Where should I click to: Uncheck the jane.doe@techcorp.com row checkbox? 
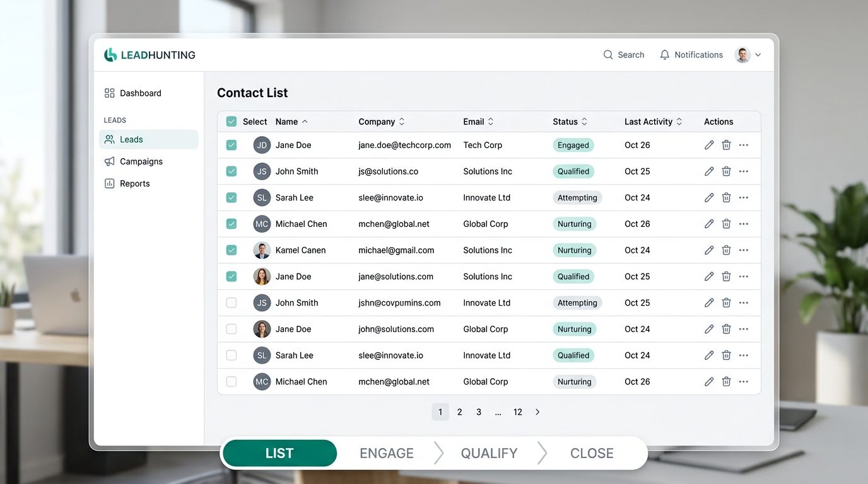232,145
